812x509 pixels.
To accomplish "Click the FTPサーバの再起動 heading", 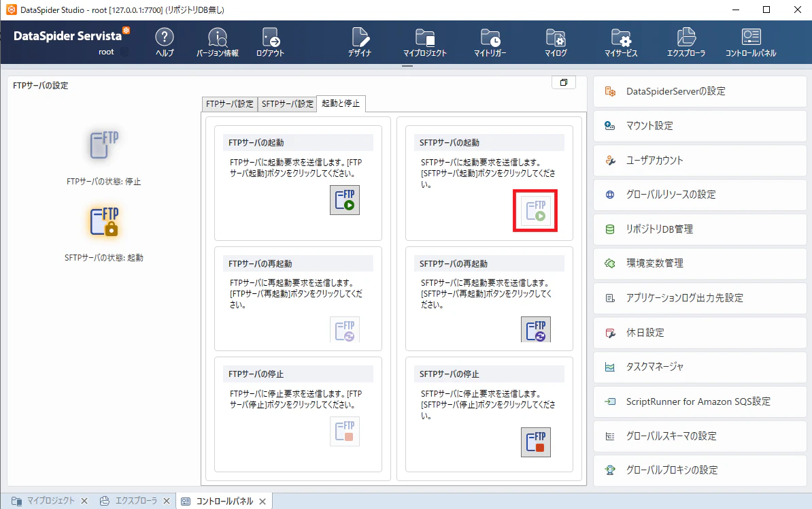I will [260, 264].
